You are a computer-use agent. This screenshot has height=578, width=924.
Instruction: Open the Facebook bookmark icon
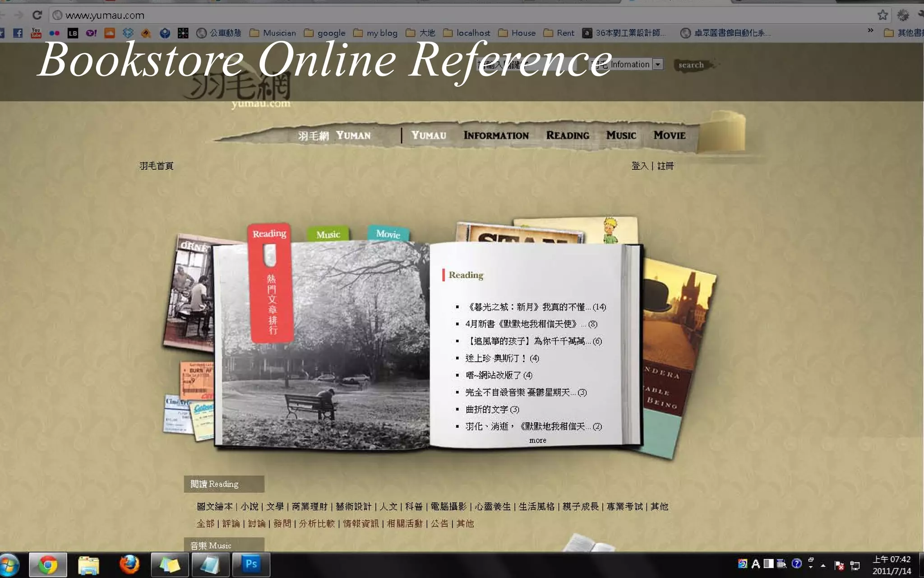pyautogui.click(x=18, y=33)
